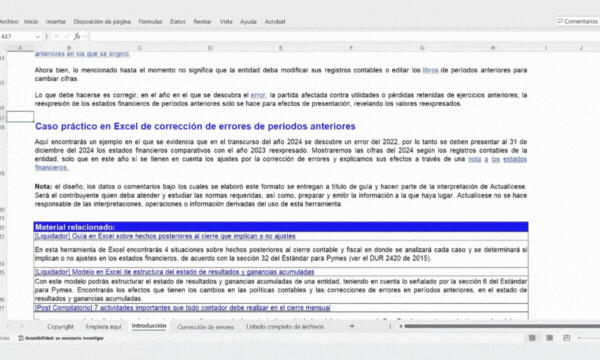The image size is (600, 360).
Task: Open Guía sobre hechos posteriores al cierre link
Action: [x=165, y=236]
